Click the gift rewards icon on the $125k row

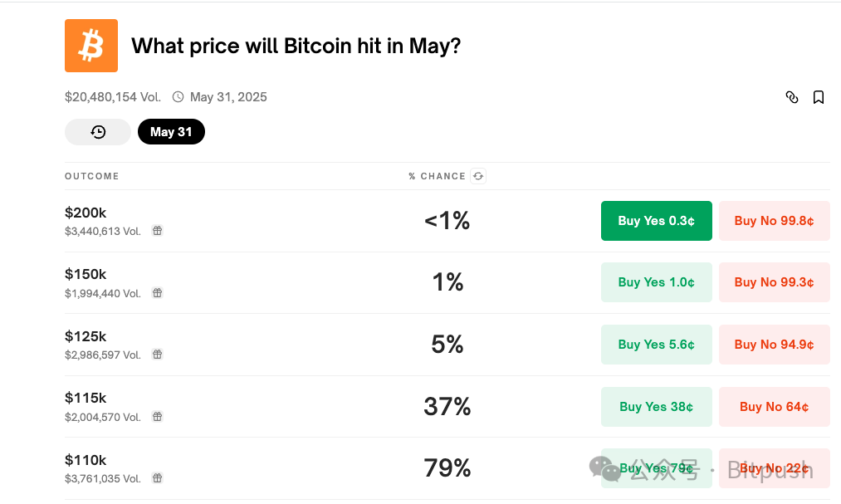[157, 355]
